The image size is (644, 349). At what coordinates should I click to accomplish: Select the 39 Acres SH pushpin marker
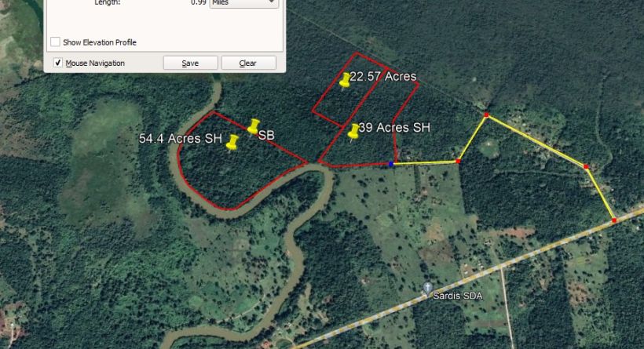(x=353, y=132)
